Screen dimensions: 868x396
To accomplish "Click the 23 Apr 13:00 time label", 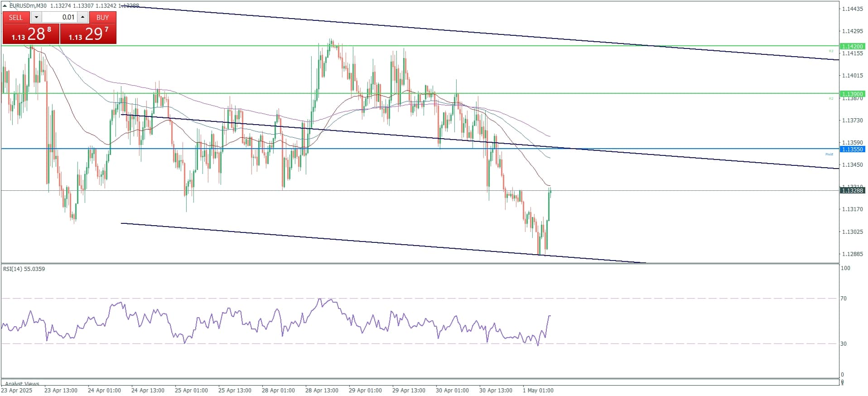I will pos(61,390).
